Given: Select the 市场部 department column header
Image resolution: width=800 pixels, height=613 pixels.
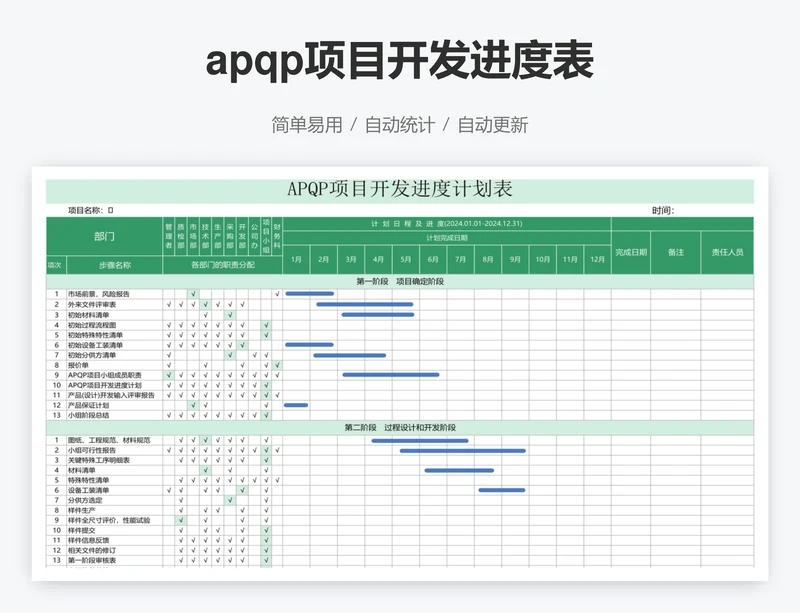Looking at the screenshot, I should click(x=193, y=236).
